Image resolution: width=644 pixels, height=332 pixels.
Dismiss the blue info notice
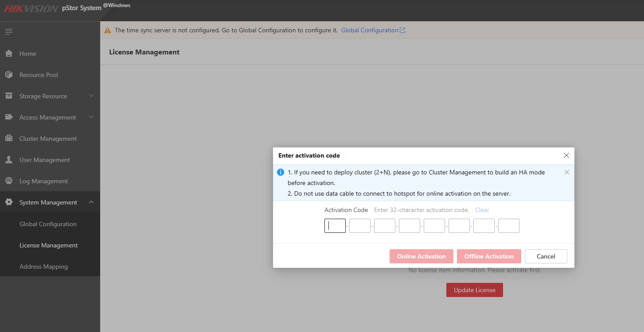pyautogui.click(x=566, y=172)
